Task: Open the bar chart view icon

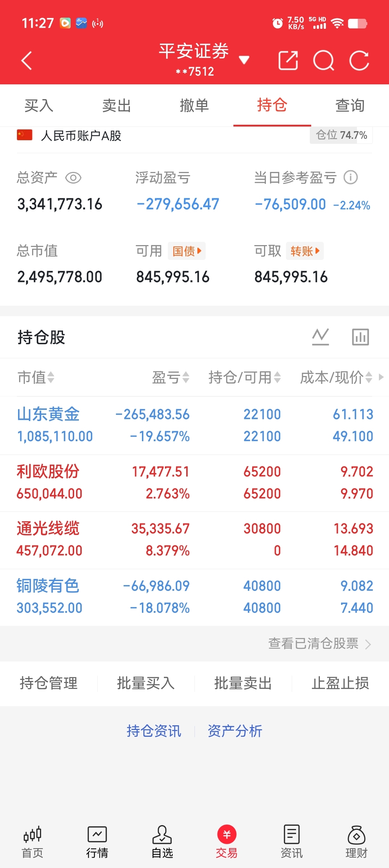Action: pyautogui.click(x=361, y=337)
